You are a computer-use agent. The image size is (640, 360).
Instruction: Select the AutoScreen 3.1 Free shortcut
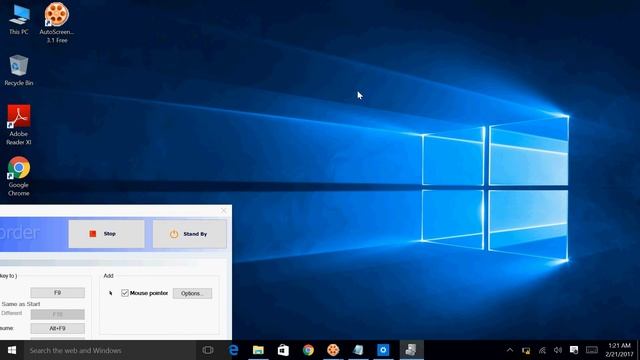tap(57, 22)
